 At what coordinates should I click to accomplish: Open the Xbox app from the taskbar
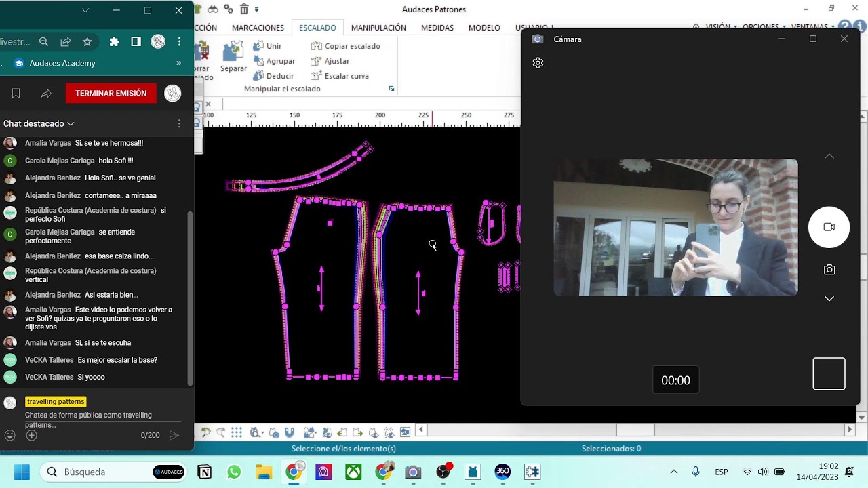353,472
